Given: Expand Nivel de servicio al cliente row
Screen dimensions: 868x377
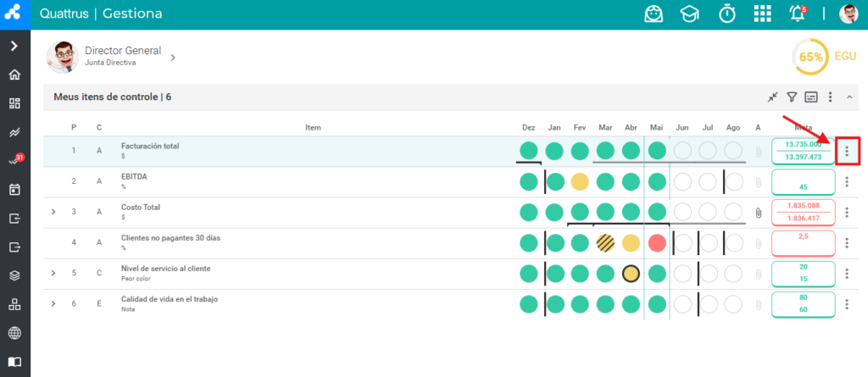Looking at the screenshot, I should pos(53,274).
